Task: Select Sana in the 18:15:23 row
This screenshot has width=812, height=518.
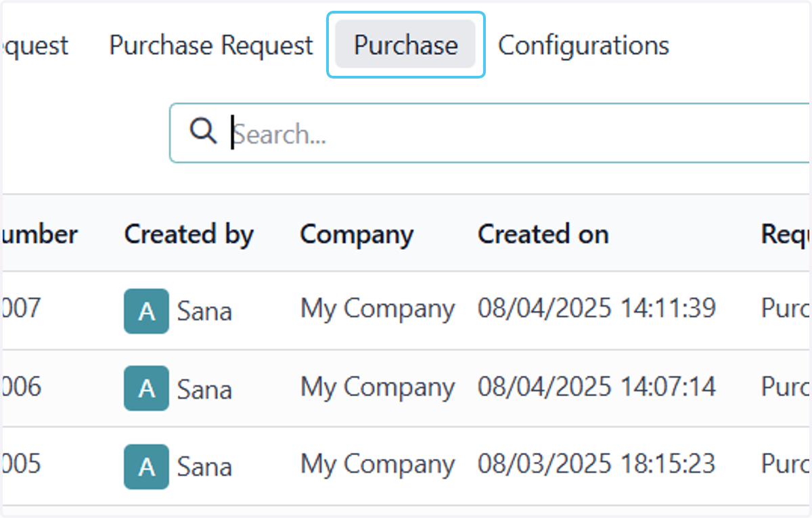Action: coord(204,467)
